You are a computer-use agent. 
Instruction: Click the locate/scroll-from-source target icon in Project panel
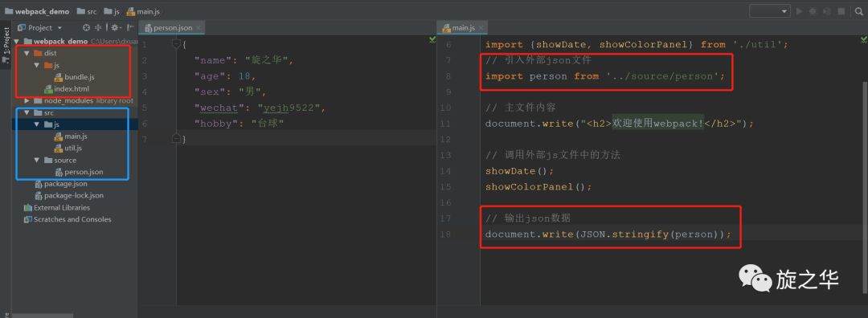86,27
